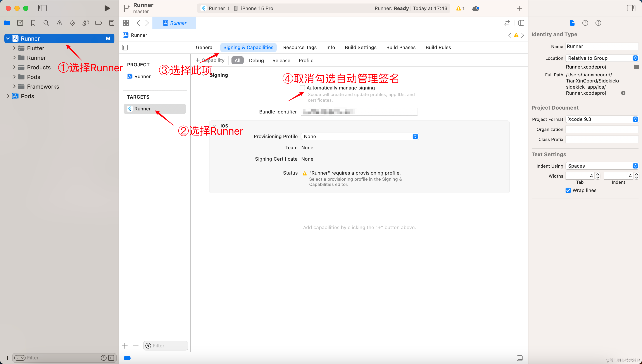The image size is (642, 364).
Task: Uncheck the Wrap lines checkbox
Action: pos(568,191)
